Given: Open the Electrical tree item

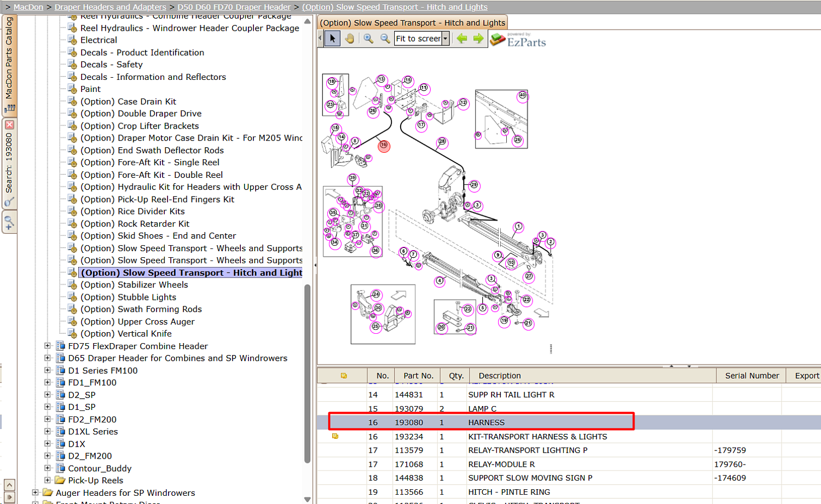Looking at the screenshot, I should 99,40.
